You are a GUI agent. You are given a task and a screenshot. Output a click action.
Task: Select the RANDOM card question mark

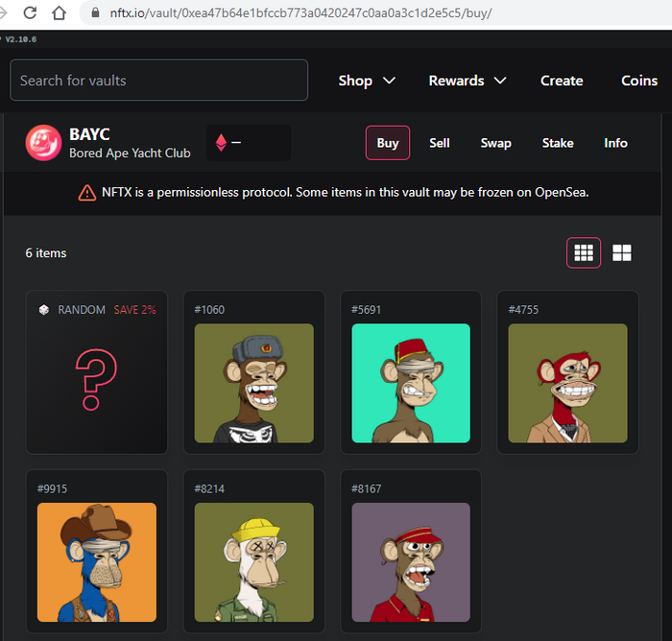pyautogui.click(x=96, y=380)
